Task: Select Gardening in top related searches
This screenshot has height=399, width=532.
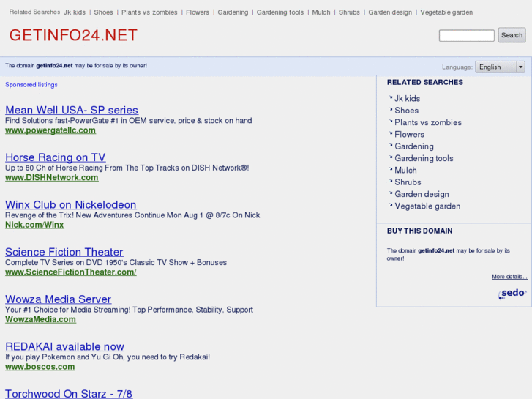Action: (233, 12)
